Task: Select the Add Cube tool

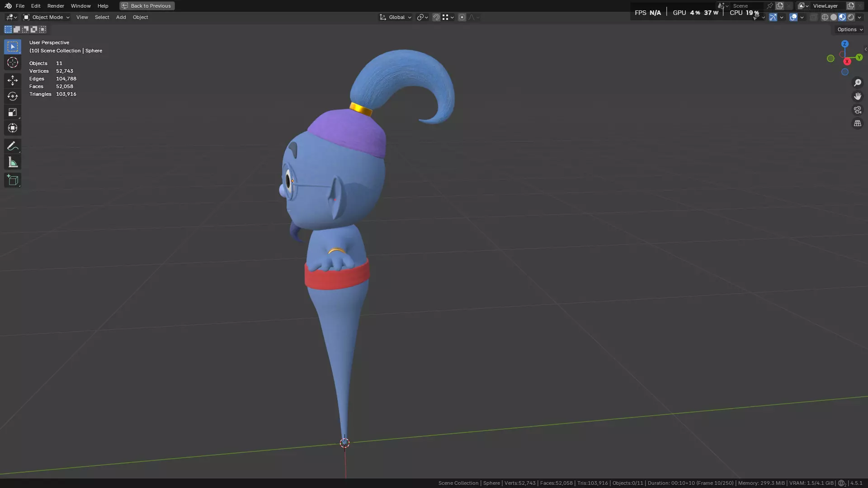Action: pos(13,180)
